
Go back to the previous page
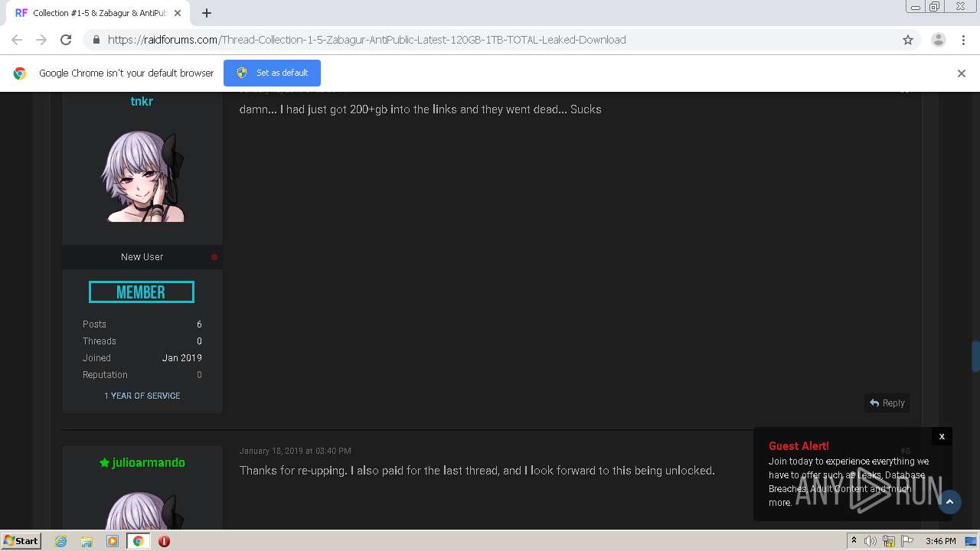[x=17, y=40]
